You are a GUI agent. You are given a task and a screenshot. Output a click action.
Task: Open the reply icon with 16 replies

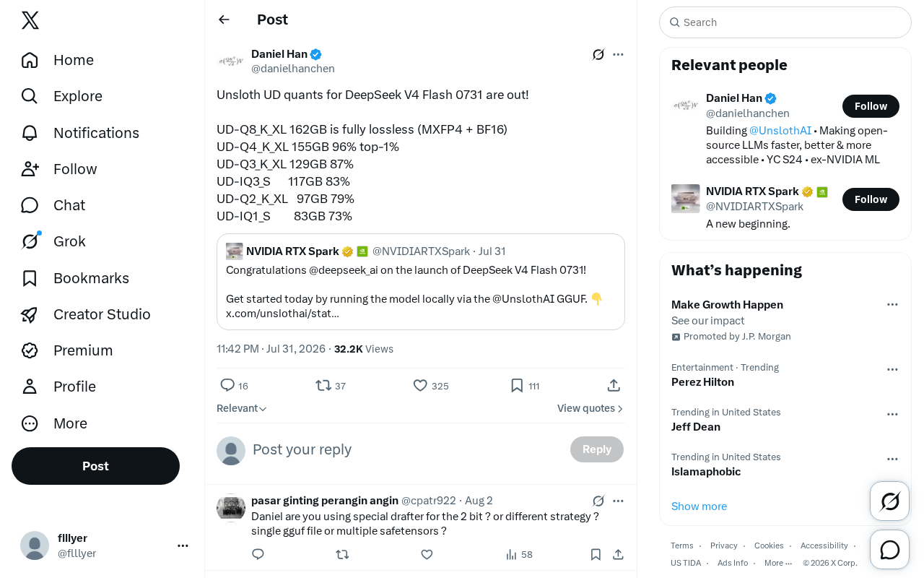coord(234,386)
